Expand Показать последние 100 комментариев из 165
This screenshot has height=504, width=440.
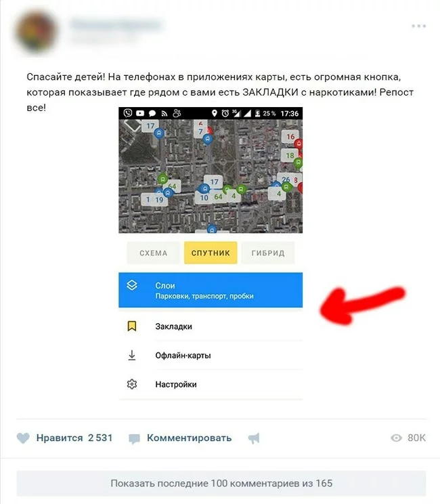221,483
